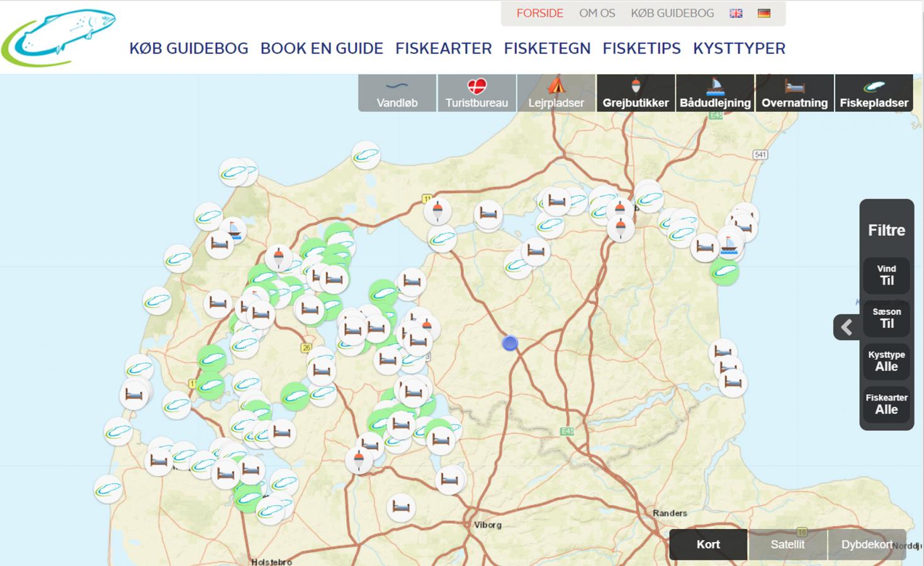The image size is (924, 566).
Task: Open KØB GUIDEBOG main menu item
Action: (189, 48)
